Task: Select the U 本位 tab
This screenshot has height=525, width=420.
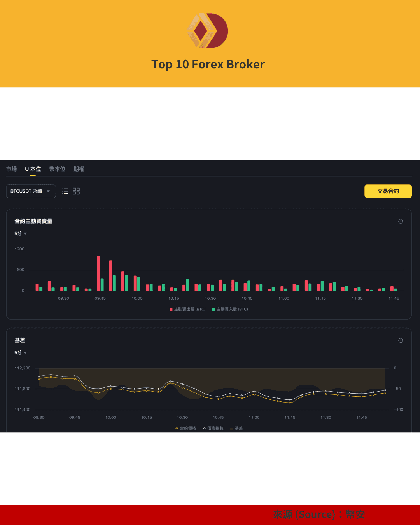Action: click(33, 169)
